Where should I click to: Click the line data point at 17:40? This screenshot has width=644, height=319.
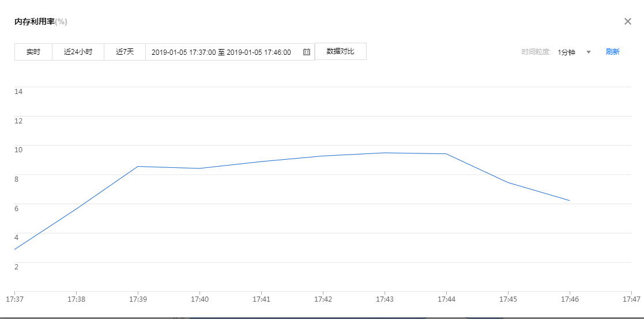coord(199,168)
